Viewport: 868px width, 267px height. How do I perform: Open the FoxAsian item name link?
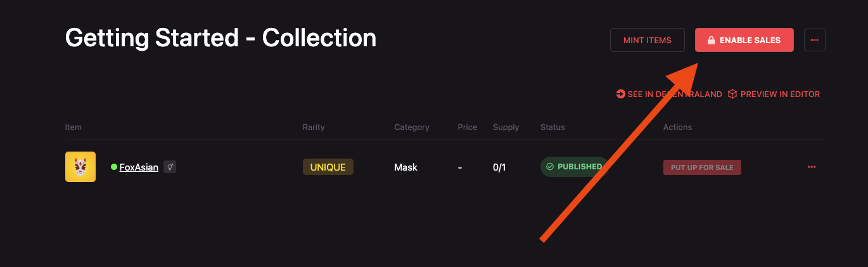coord(139,167)
